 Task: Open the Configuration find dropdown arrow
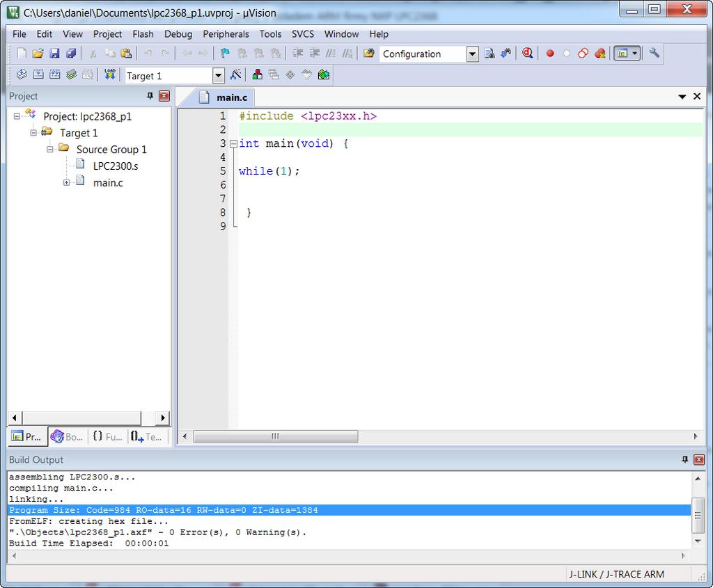coord(473,54)
